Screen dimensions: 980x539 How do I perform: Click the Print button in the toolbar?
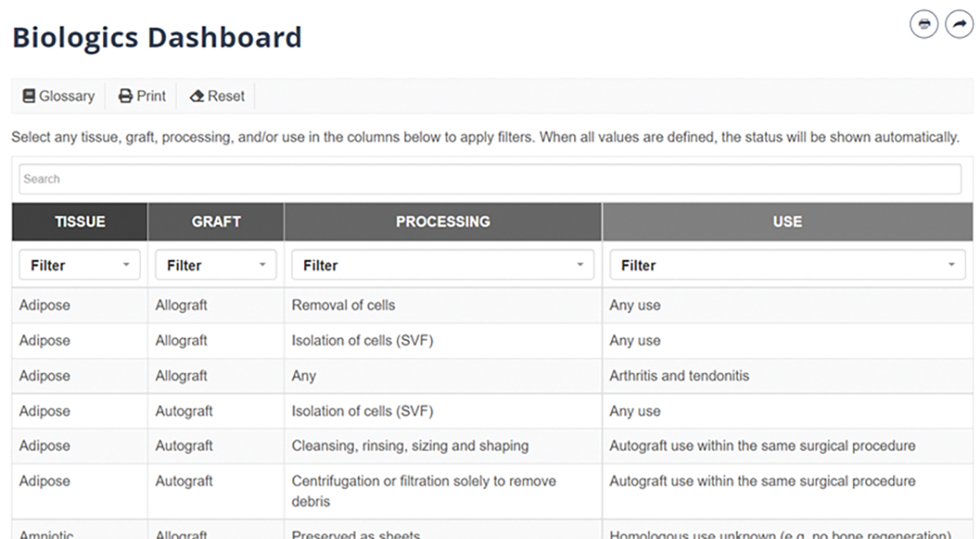point(143,96)
